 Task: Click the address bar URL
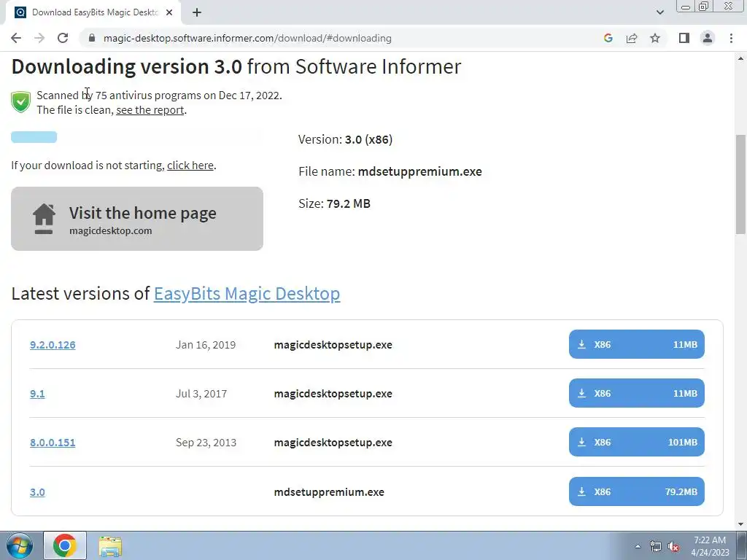[x=247, y=38]
